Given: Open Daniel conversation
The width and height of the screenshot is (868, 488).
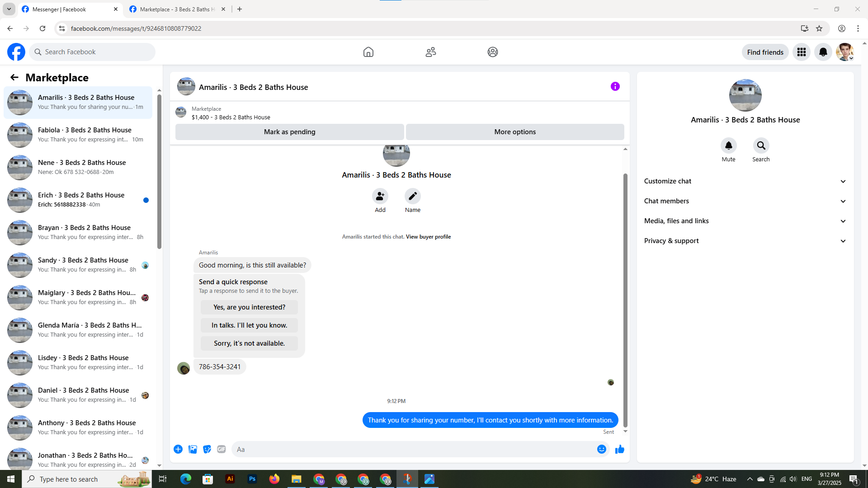Looking at the screenshot, I should coord(78,395).
